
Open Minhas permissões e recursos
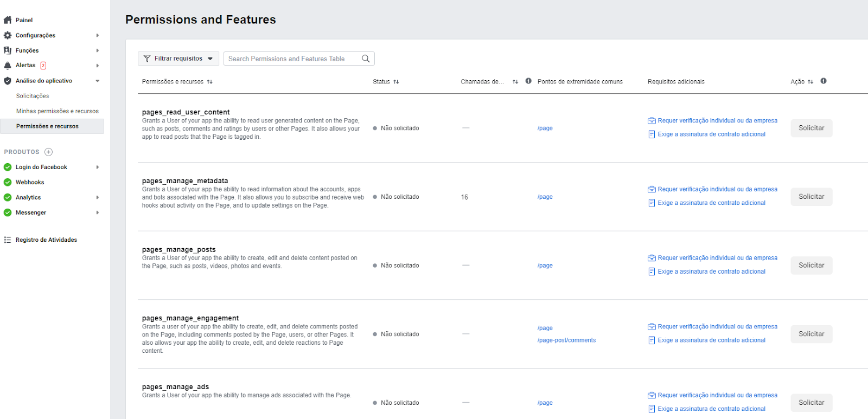tap(58, 111)
